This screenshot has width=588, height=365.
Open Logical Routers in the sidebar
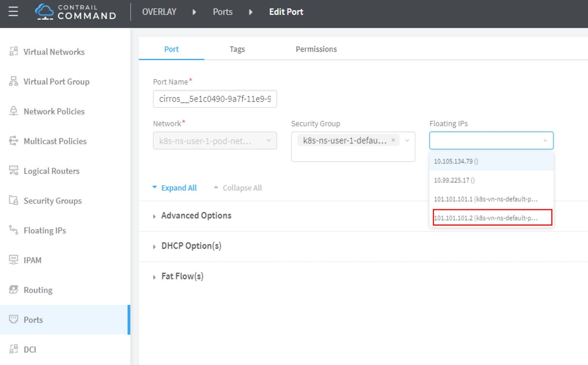[51, 171]
